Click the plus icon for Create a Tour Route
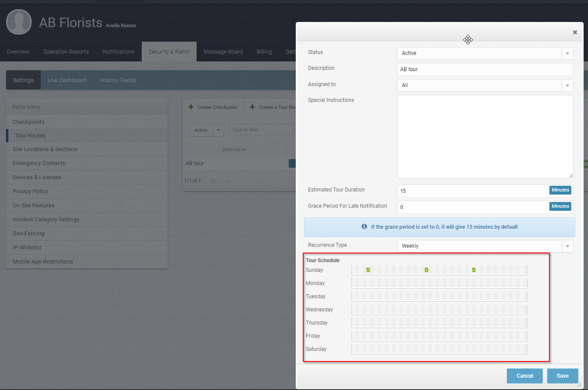This screenshot has width=588, height=390. click(252, 107)
